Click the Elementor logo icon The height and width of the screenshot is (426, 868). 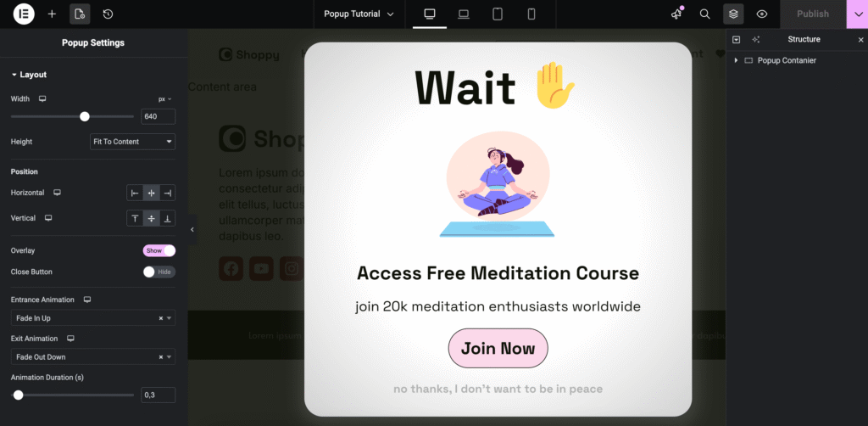point(24,14)
